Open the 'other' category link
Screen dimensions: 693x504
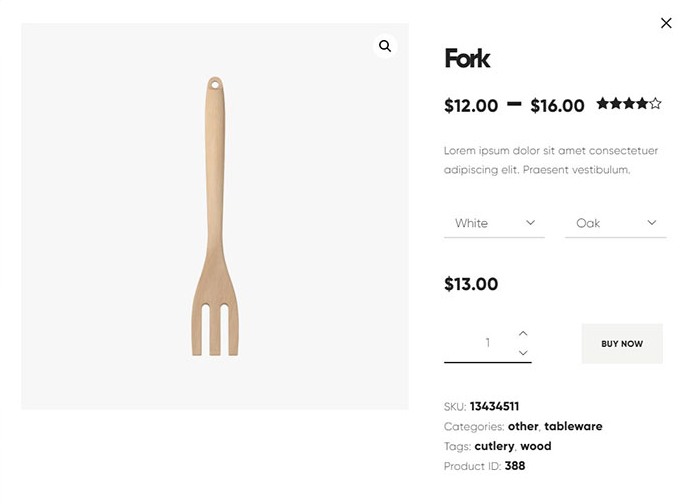[x=523, y=426]
